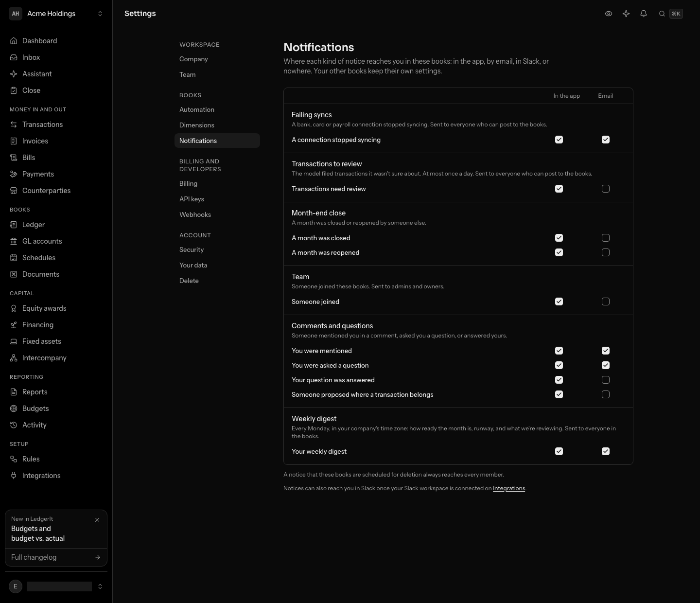The width and height of the screenshot is (700, 603).
Task: Click the Counterparties storefront icon
Action: tap(14, 191)
